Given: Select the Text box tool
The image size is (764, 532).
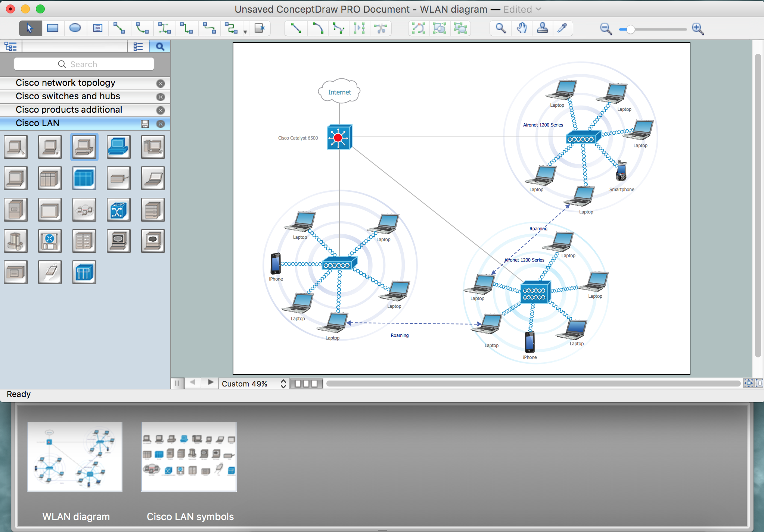Looking at the screenshot, I should pos(97,28).
